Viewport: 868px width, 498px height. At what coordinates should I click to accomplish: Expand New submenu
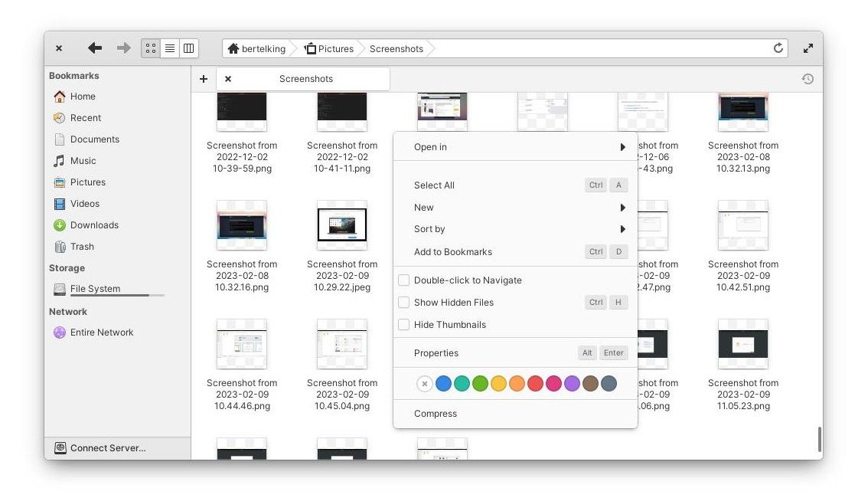[x=515, y=207]
